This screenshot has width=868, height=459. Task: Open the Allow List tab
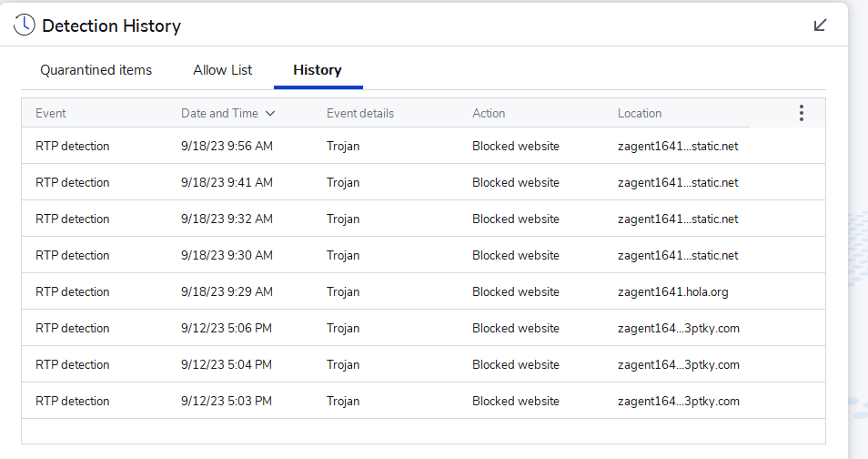click(x=223, y=70)
